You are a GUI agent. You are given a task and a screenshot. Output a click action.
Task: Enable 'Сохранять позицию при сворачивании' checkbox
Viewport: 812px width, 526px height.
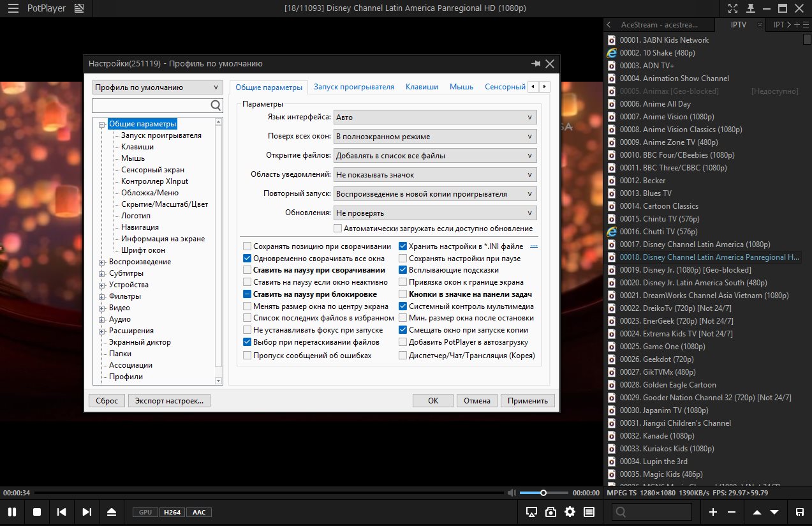click(247, 246)
